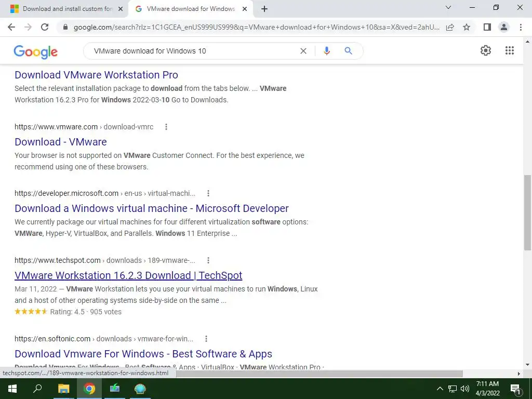This screenshot has height=399, width=532.
Task: Click the https://www.vmware.com URL text
Action: [56, 127]
